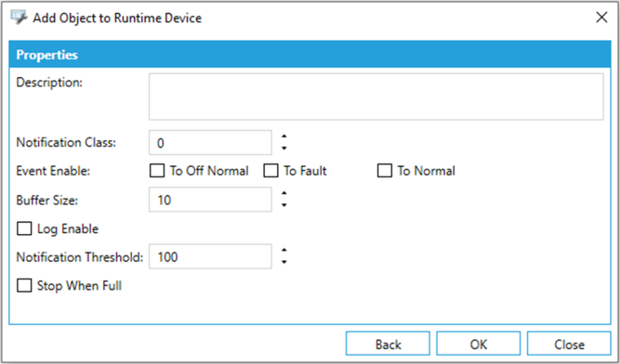The height and width of the screenshot is (364, 620).
Task: Toggle the Log Enable checkbox
Action: click(24, 229)
